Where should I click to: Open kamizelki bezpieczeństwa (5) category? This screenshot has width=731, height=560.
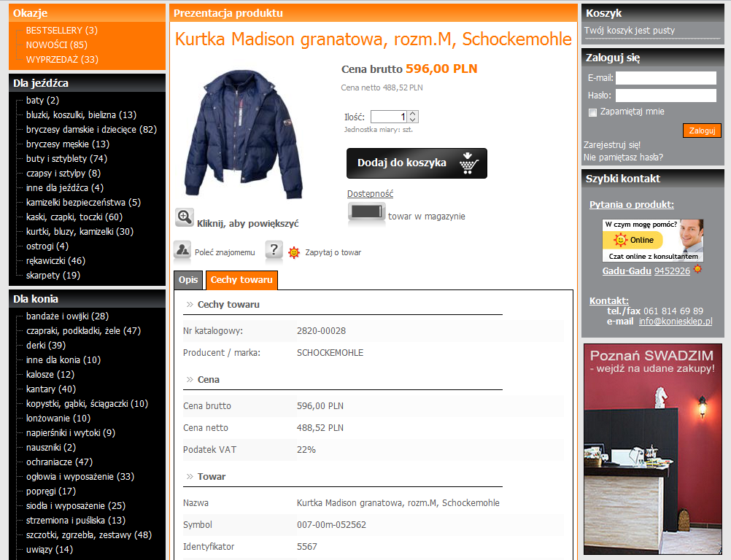[x=83, y=202]
